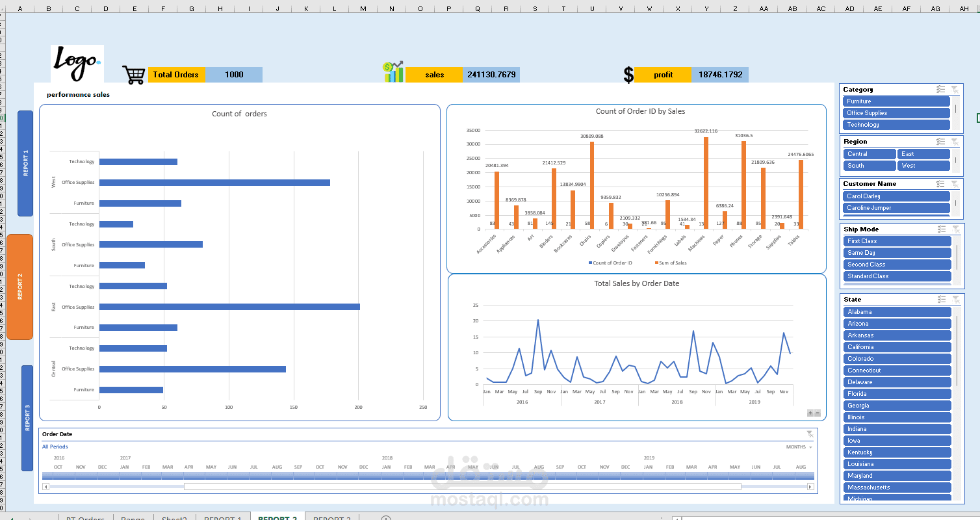Filter by California in State slicer
Screen dimensions: 980x520
897,347
